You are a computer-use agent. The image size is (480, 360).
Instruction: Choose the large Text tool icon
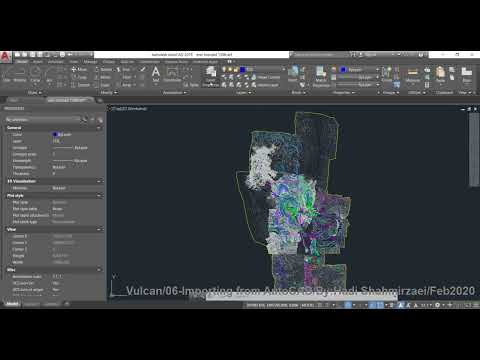tap(156, 74)
